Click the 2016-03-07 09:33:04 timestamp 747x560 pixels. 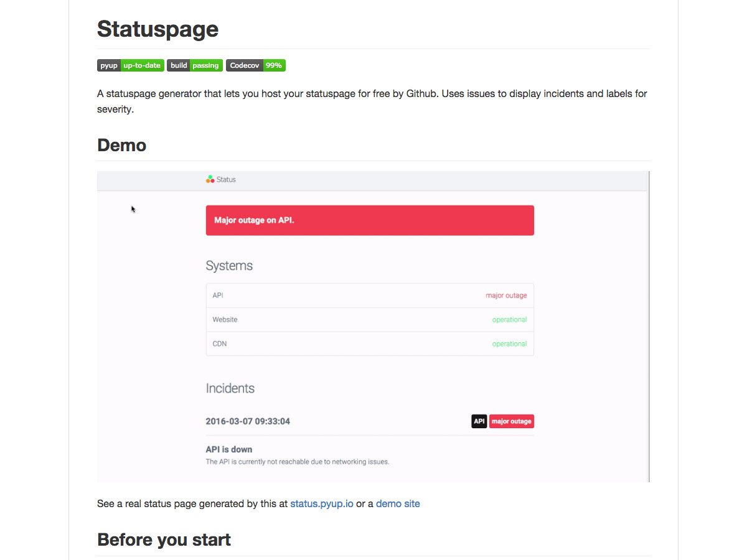click(x=248, y=421)
